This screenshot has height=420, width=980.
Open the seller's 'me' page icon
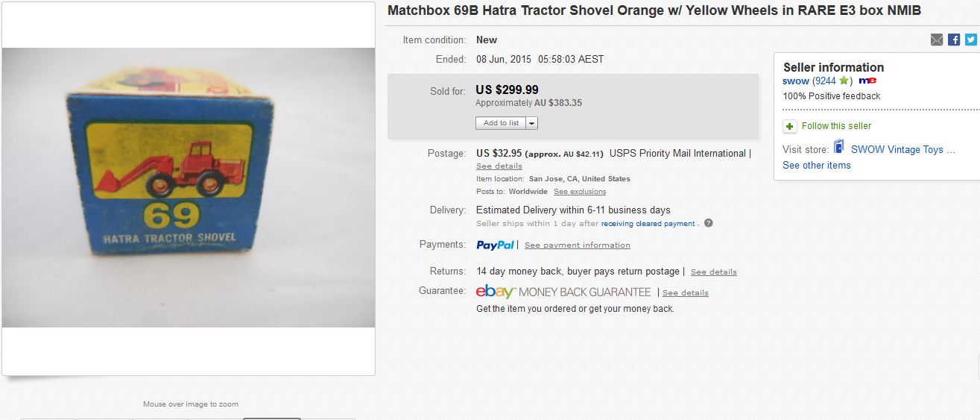[867, 81]
